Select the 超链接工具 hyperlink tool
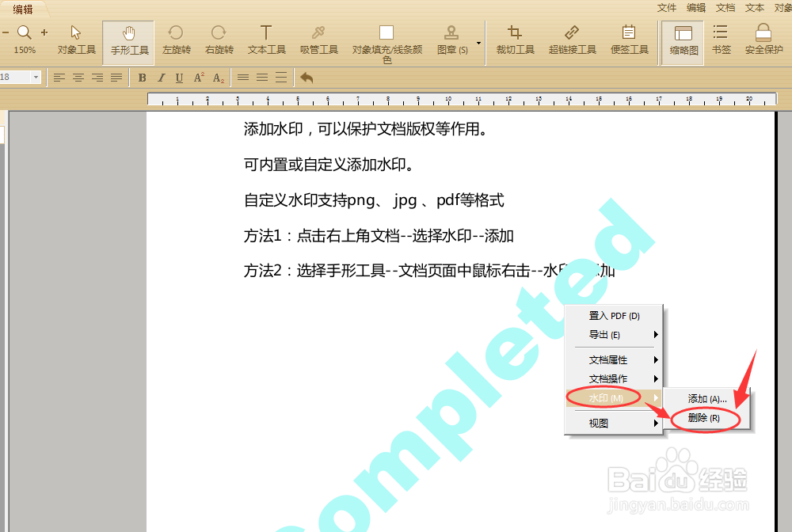The height and width of the screenshot is (532, 792). (x=573, y=40)
